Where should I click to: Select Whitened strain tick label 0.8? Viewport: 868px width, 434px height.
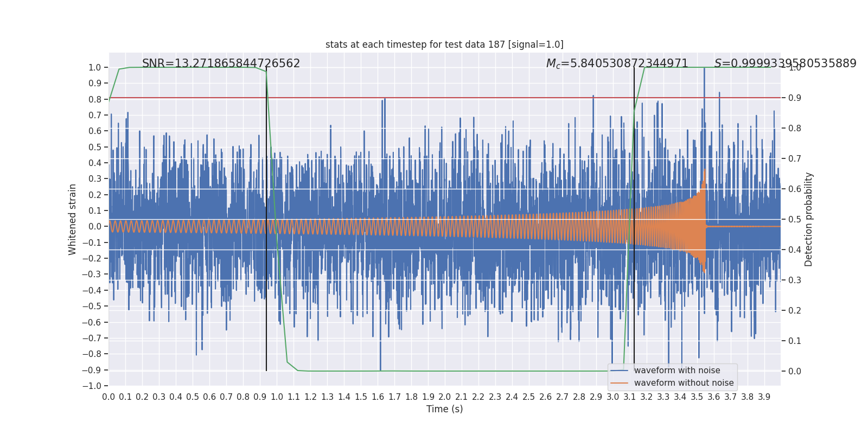pyautogui.click(x=95, y=99)
